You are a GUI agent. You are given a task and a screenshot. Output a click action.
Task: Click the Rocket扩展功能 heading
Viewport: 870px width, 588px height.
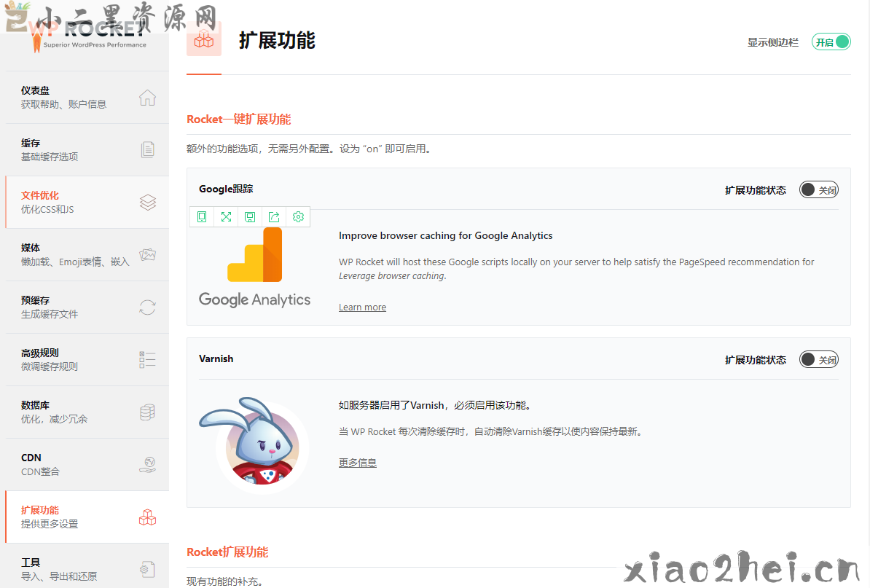click(x=227, y=552)
